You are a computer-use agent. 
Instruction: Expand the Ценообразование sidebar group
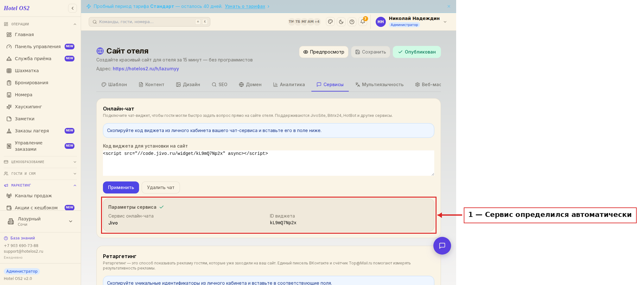40,162
